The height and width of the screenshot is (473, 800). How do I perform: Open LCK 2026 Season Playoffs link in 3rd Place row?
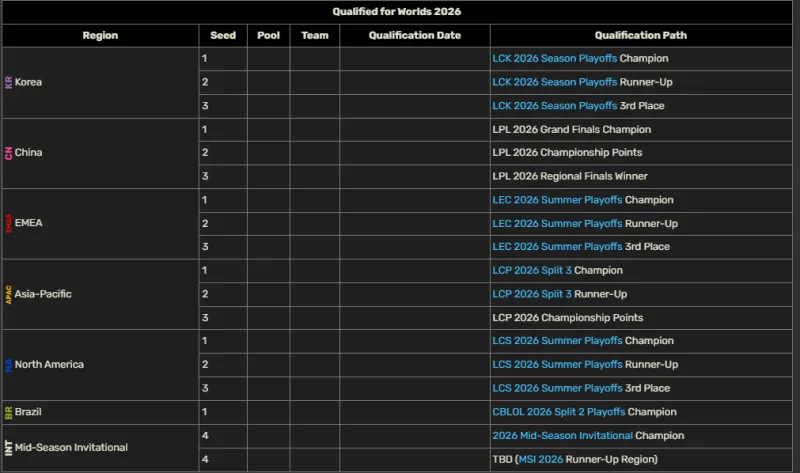554,106
